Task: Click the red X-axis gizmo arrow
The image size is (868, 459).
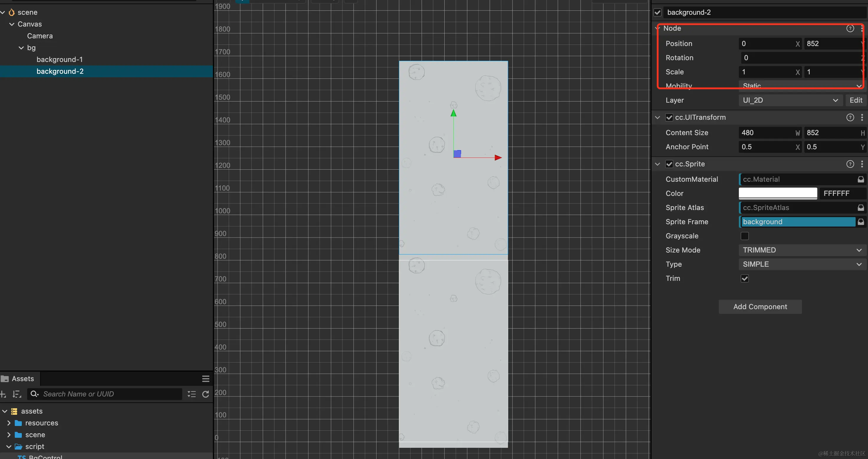Action: tap(498, 158)
